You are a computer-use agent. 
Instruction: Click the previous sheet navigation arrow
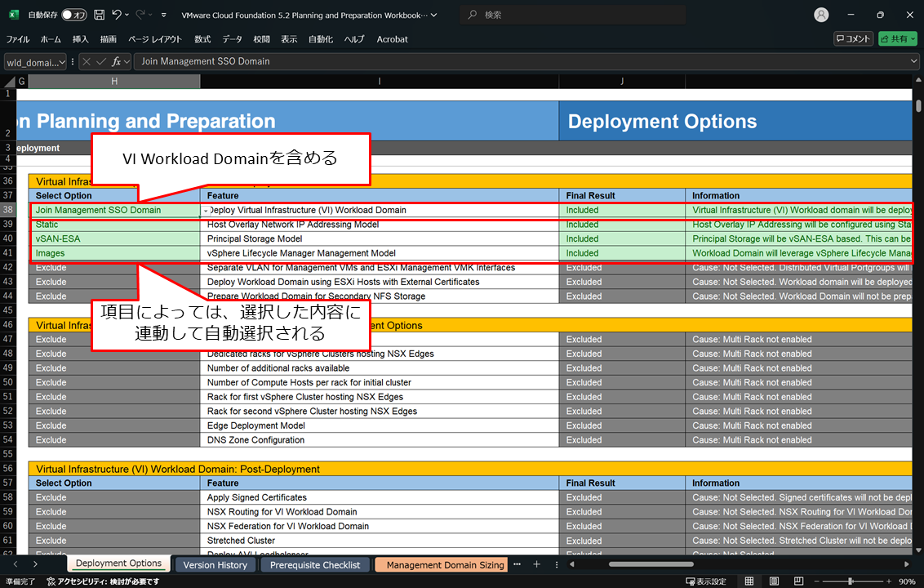pyautogui.click(x=16, y=564)
